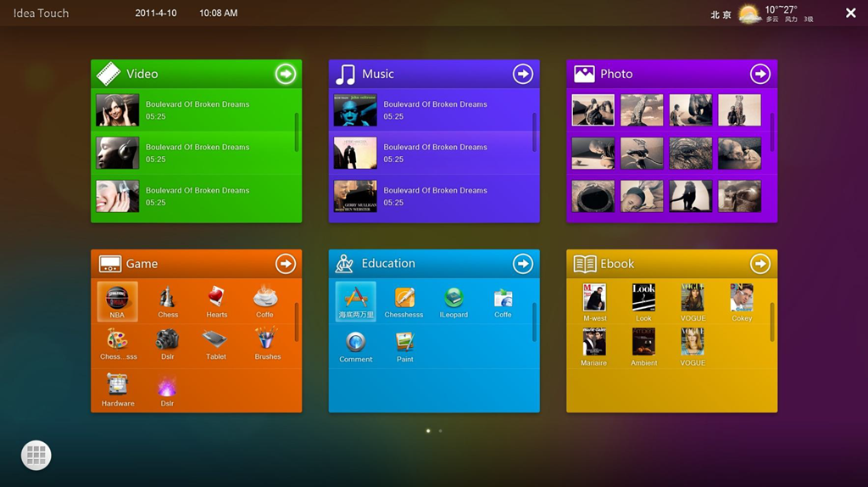Play the first track in Music list

pyautogui.click(x=433, y=110)
